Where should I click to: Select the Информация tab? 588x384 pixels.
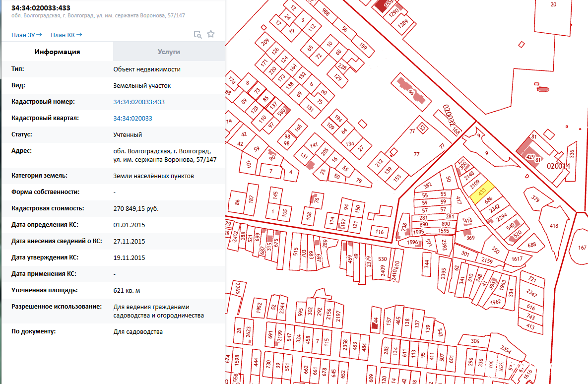[57, 52]
